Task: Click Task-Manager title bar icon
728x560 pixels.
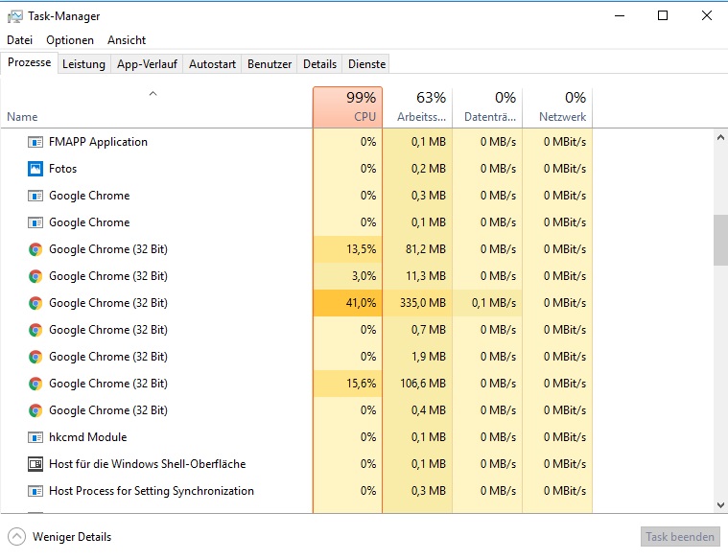Action: pyautogui.click(x=14, y=16)
